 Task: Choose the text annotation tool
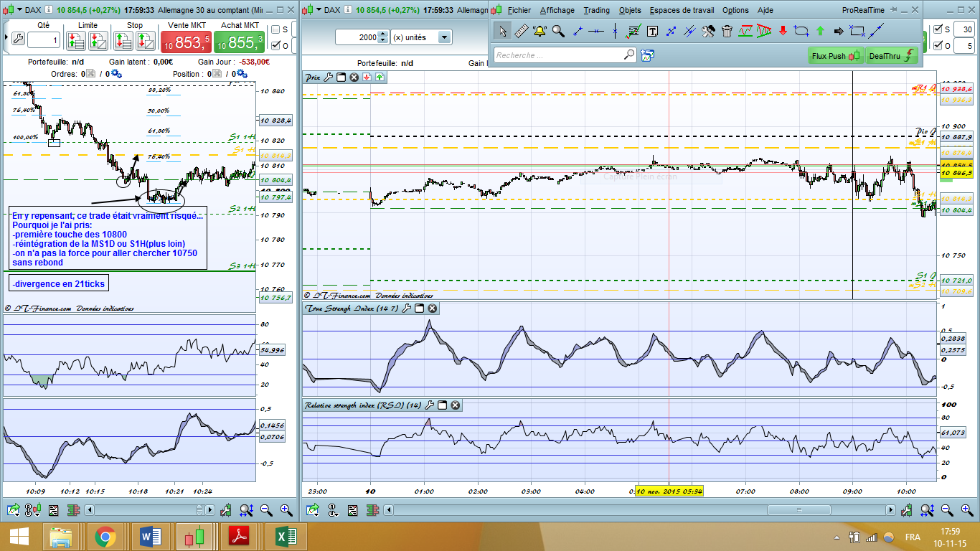pyautogui.click(x=652, y=31)
